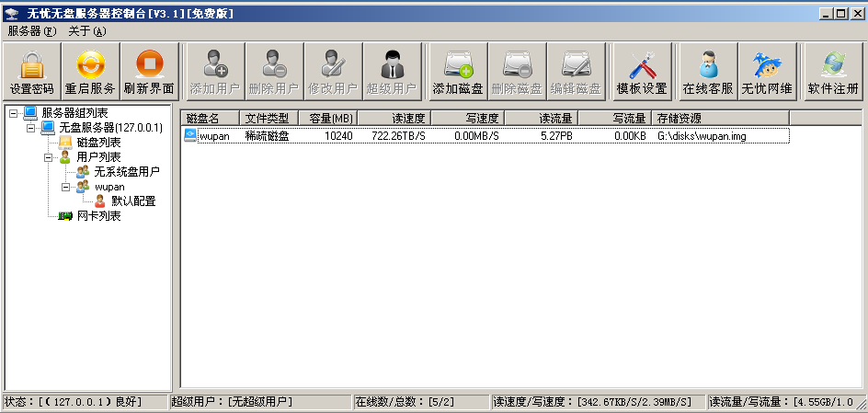The width and height of the screenshot is (868, 413).
Task: Collapse the 无盘服务器(127.0.0.1) node
Action: [31, 128]
